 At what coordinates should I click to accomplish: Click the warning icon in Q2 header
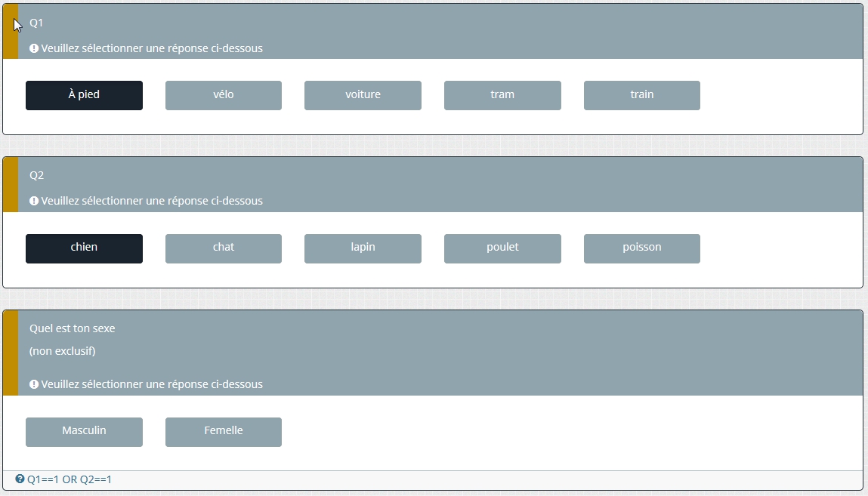(34, 201)
